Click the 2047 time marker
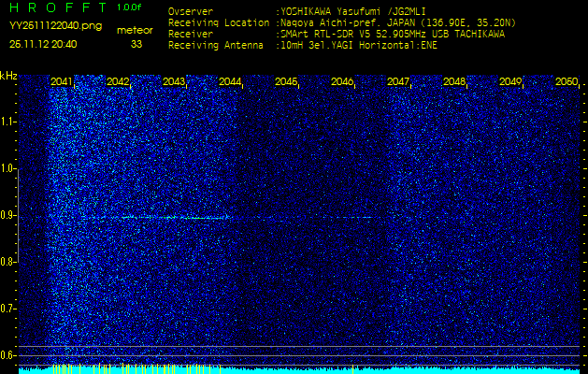588x374 pixels. click(398, 81)
